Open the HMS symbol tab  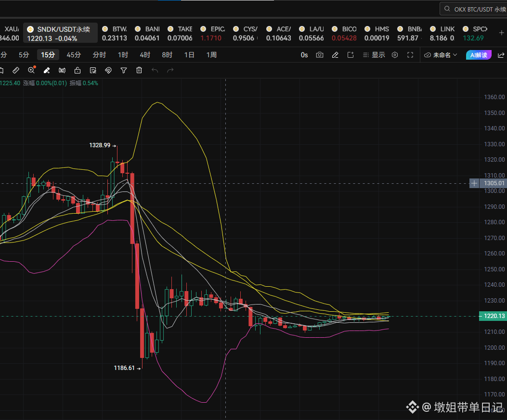377,33
